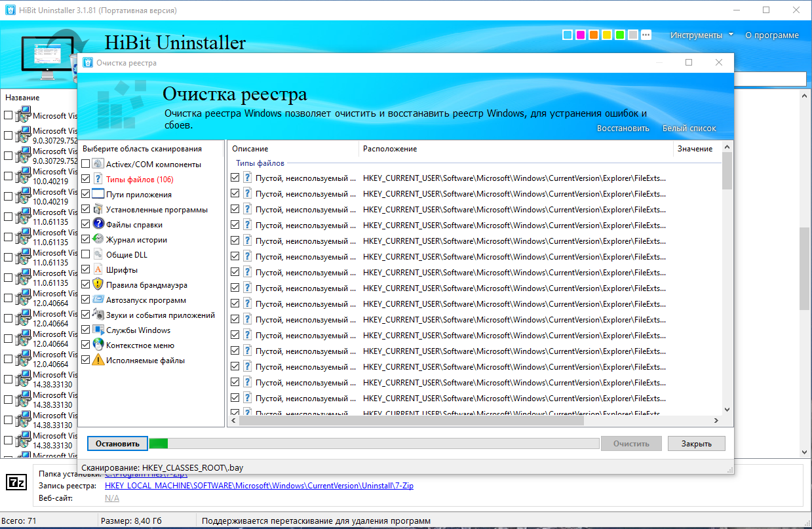
Task: Open the Белый список link
Action: pyautogui.click(x=689, y=128)
